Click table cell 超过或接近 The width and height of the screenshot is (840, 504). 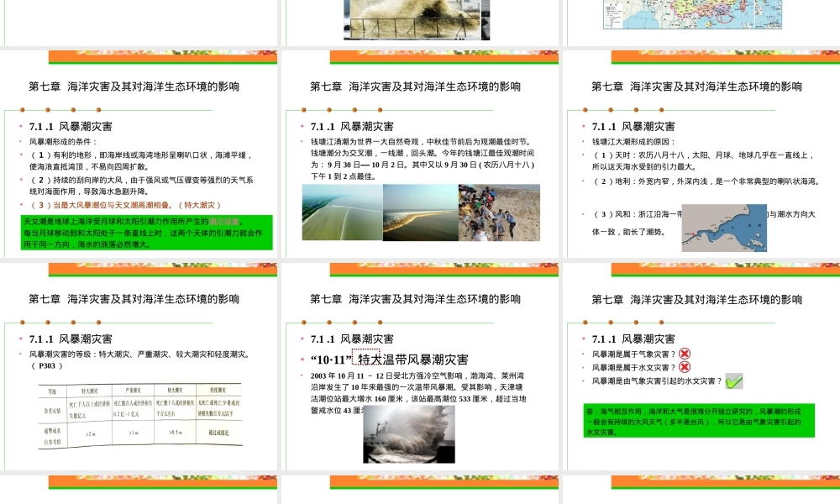click(218, 433)
